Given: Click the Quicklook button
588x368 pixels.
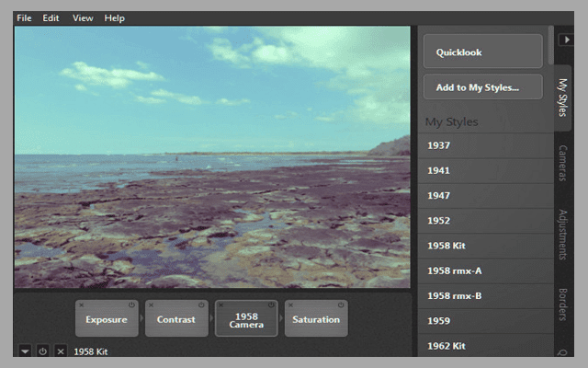Looking at the screenshot, I should 482,52.
